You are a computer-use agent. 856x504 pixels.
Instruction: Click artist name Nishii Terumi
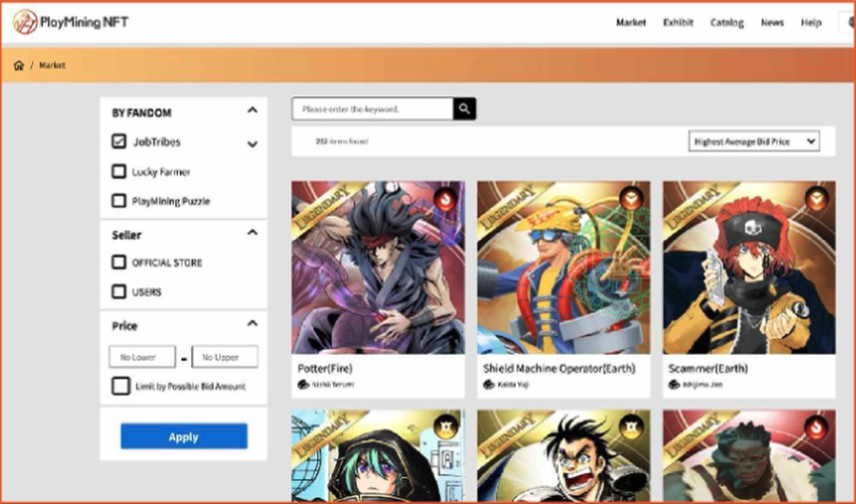(333, 384)
